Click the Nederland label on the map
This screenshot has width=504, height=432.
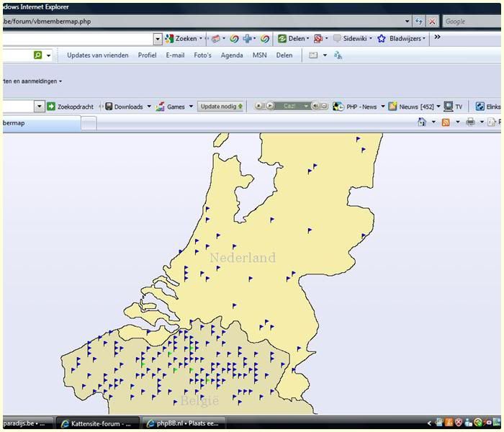[243, 258]
